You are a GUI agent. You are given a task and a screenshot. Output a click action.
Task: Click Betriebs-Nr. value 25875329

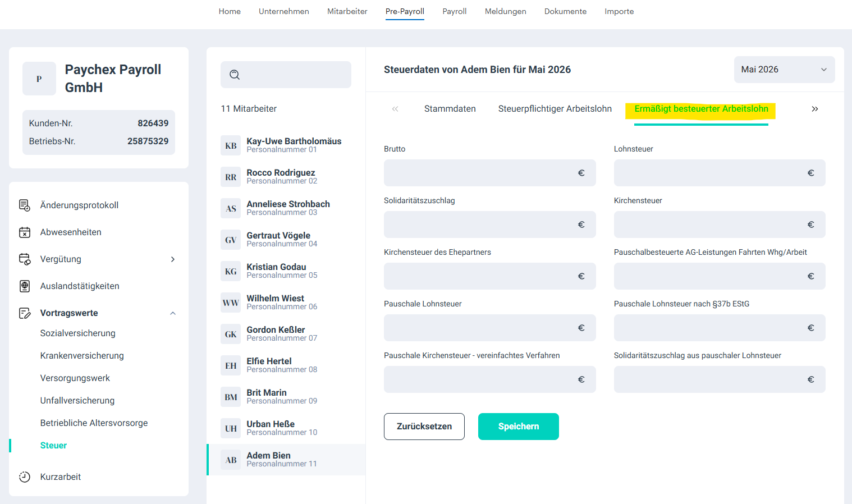[x=148, y=141]
